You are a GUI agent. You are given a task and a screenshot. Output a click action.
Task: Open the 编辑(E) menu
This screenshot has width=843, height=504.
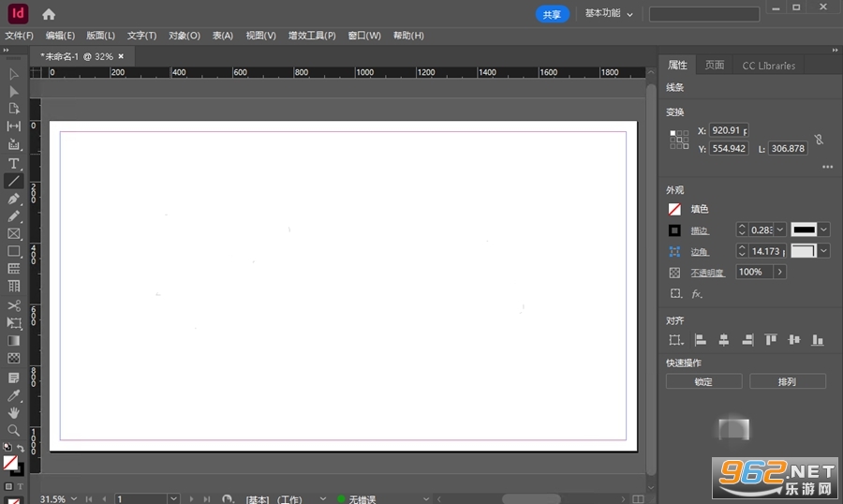click(x=60, y=36)
